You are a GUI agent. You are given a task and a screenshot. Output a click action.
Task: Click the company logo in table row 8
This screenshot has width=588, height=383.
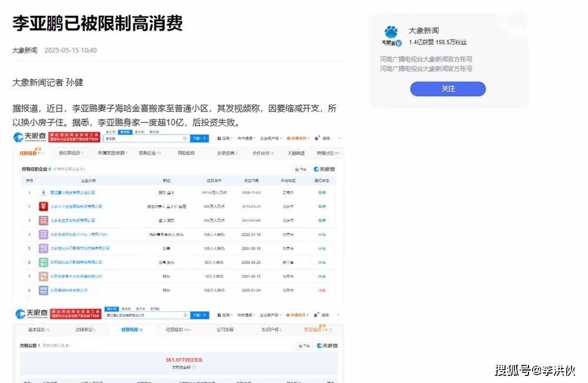click(x=44, y=290)
